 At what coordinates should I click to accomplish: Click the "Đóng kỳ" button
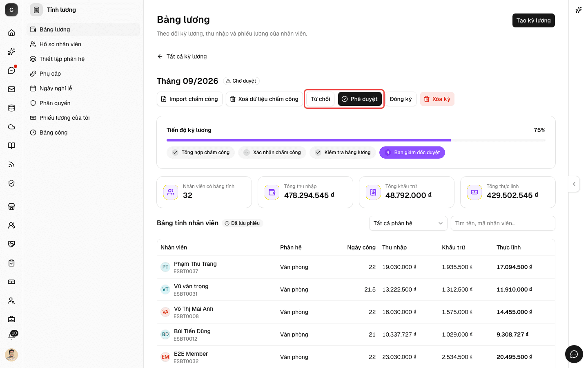tap(401, 99)
